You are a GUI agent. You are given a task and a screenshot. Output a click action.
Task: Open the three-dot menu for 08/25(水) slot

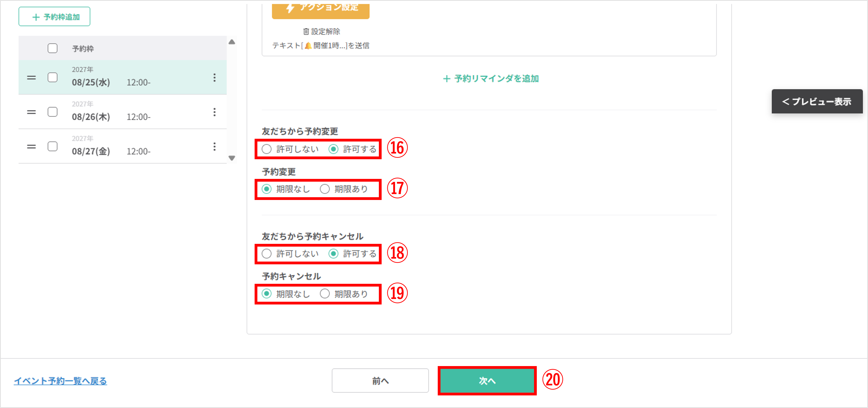pos(214,78)
